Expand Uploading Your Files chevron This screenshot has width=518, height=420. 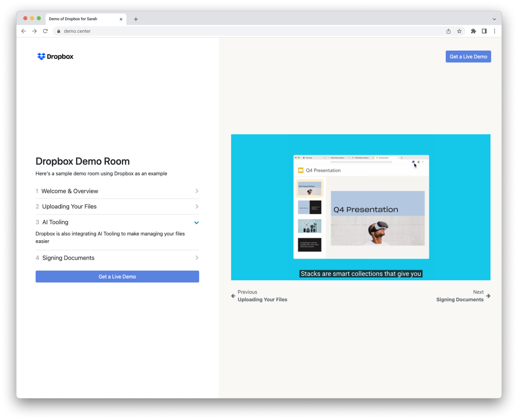[197, 206]
